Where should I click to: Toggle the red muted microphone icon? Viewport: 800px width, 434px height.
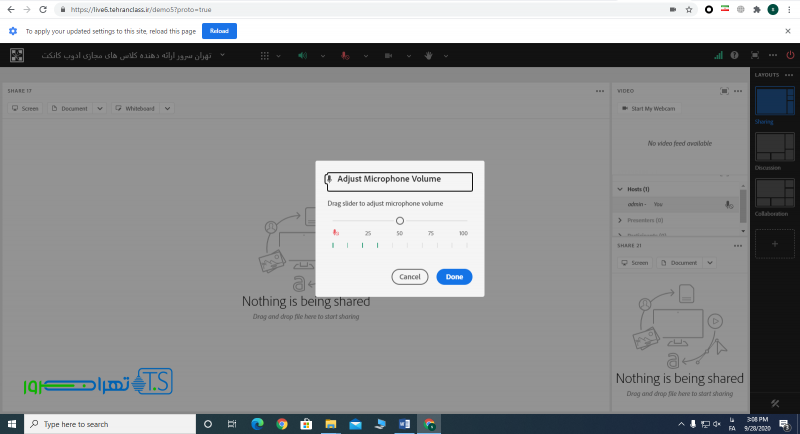[x=345, y=55]
